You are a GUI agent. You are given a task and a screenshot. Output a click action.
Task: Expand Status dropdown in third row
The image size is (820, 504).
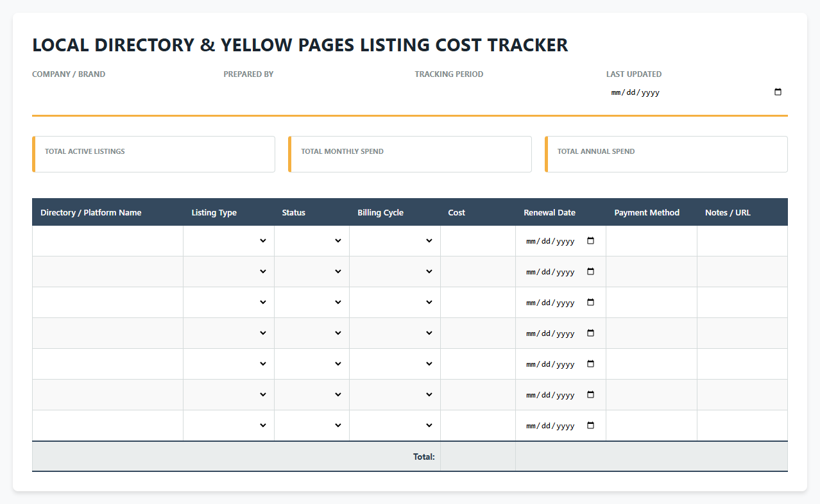312,303
